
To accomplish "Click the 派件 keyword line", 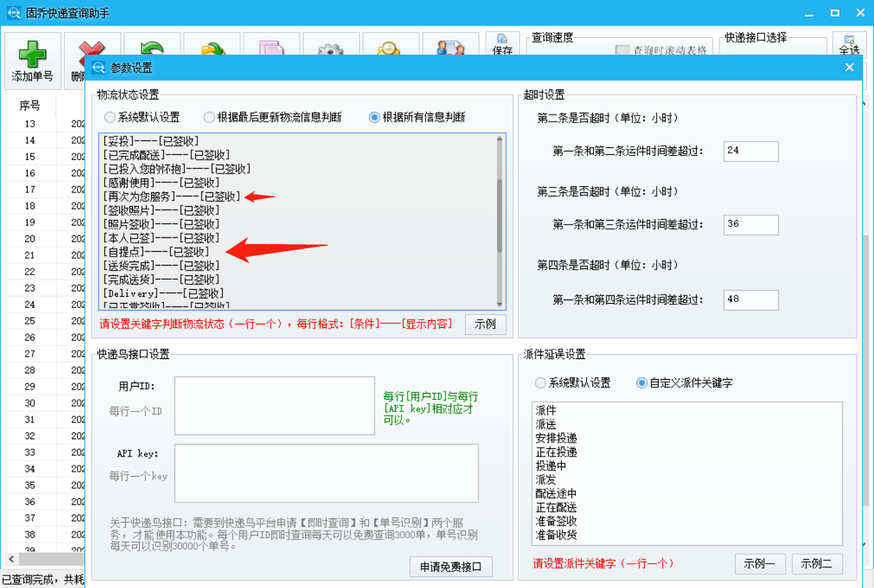I will [546, 411].
